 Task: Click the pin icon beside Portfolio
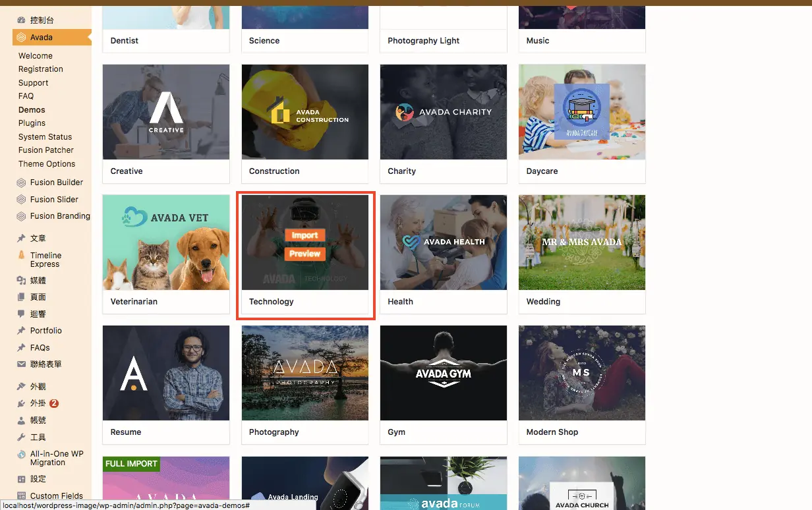(x=22, y=331)
